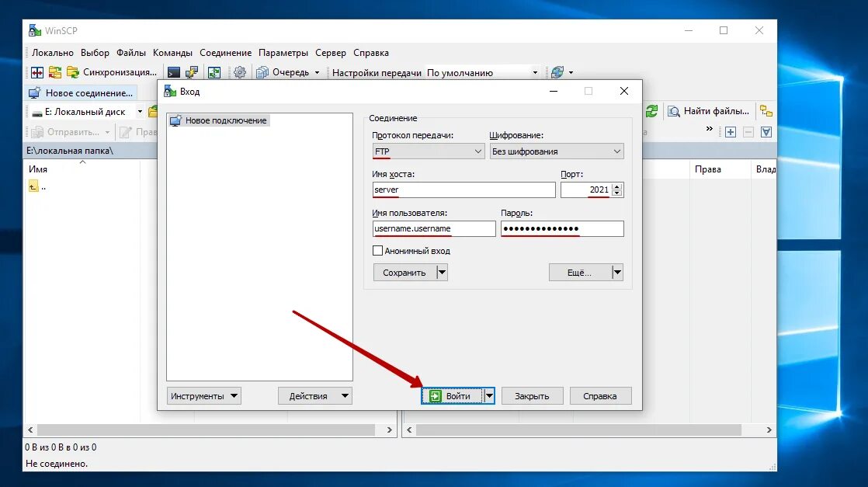Click the filter funnel icon
The image size is (868, 487).
tap(766, 132)
